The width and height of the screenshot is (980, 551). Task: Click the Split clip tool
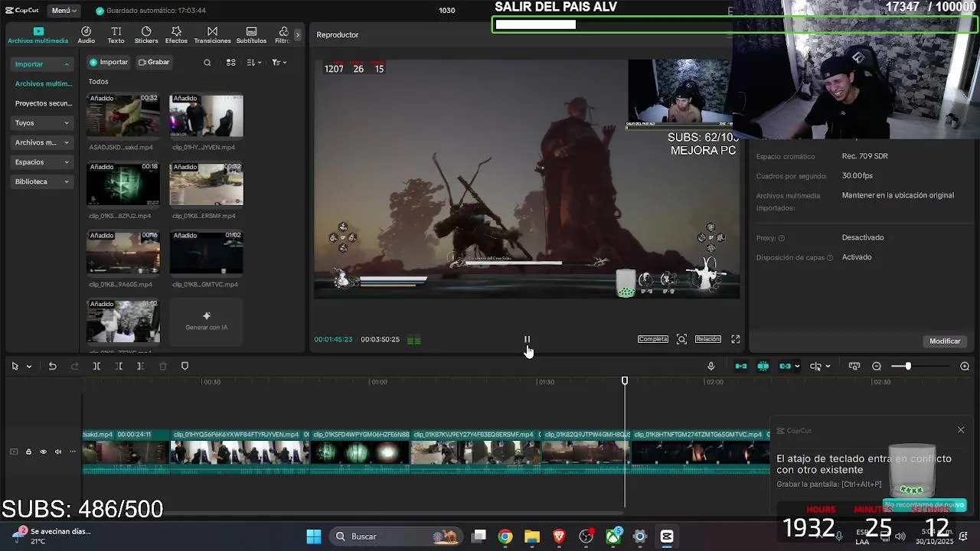click(x=96, y=367)
